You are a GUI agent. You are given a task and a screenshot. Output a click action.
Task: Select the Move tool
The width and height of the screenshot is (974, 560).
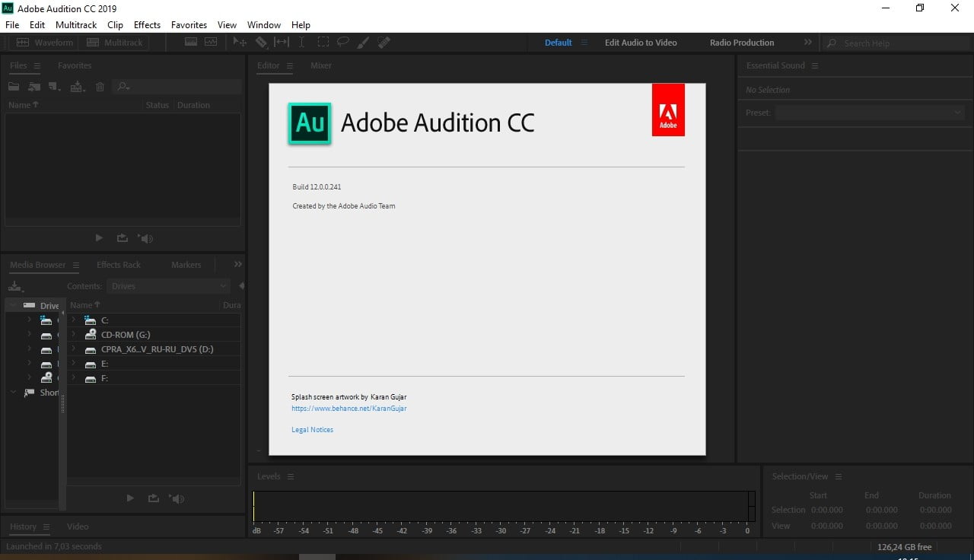240,43
